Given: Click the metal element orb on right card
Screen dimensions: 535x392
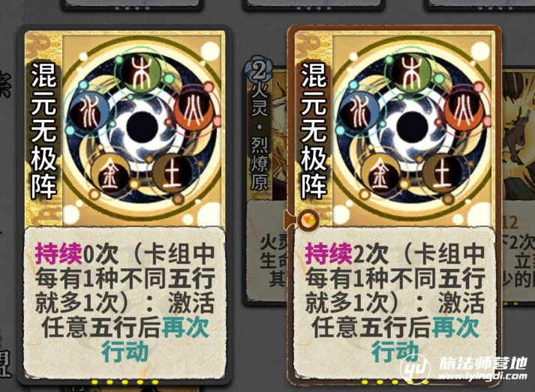Looking at the screenshot, I should pyautogui.click(x=380, y=173).
